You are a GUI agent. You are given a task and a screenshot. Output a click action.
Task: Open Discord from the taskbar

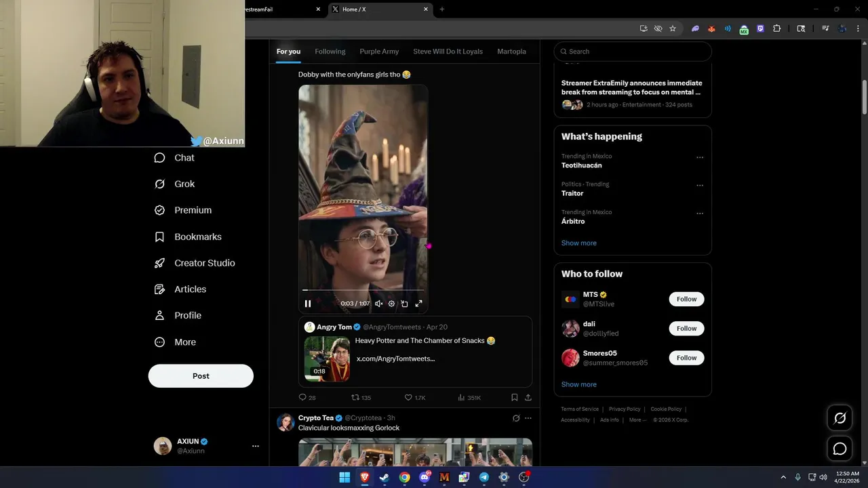(425, 477)
